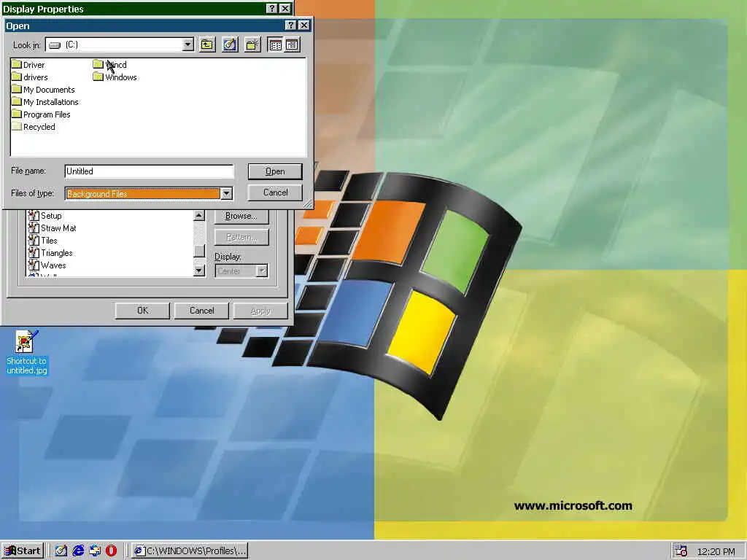The width and height of the screenshot is (747, 560).
Task: Click the resize grip of Open dialog
Action: tap(308, 204)
